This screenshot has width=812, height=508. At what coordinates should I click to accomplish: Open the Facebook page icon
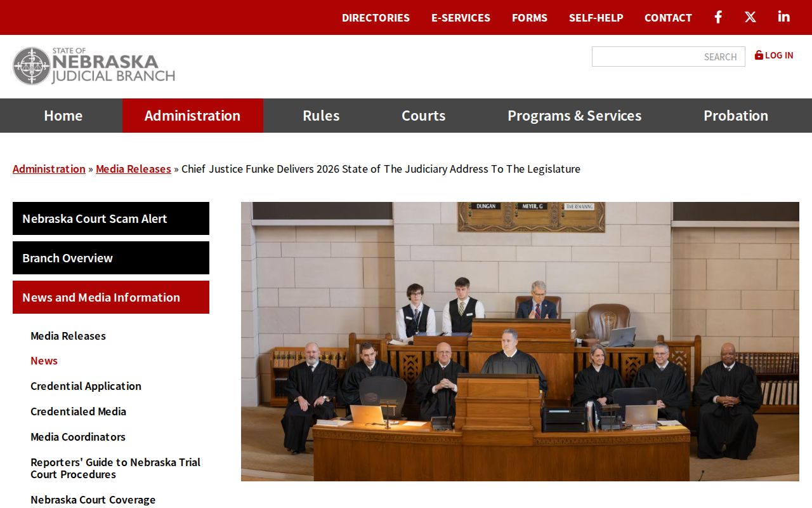(718, 17)
